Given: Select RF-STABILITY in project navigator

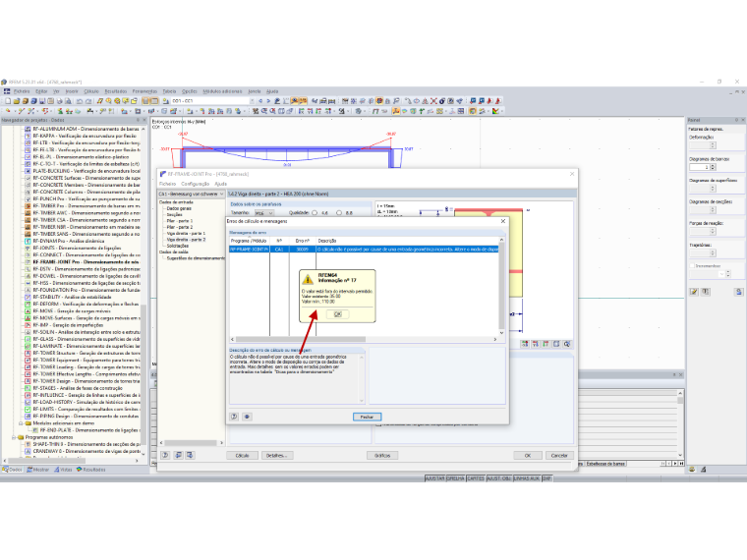Looking at the screenshot, I should point(72,297).
